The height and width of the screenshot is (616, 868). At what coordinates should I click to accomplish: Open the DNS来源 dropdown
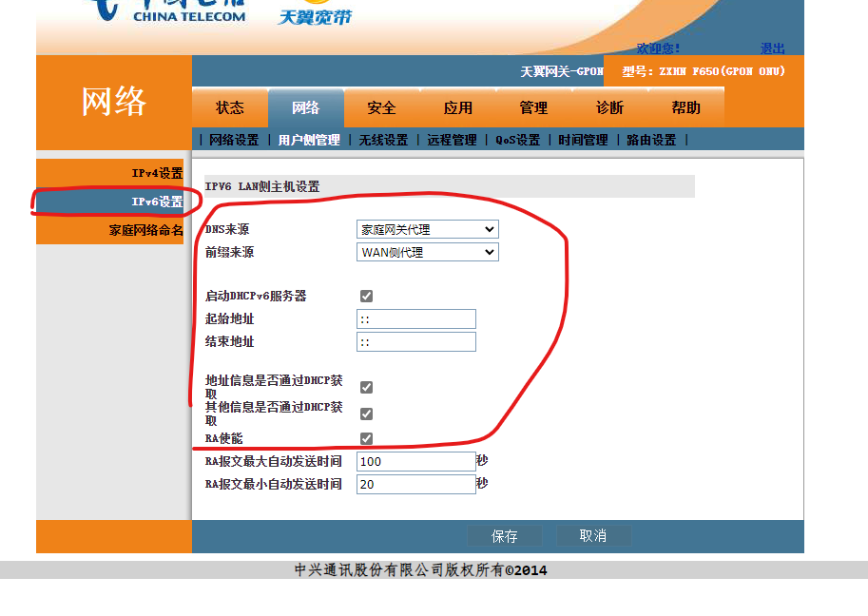[x=427, y=228]
